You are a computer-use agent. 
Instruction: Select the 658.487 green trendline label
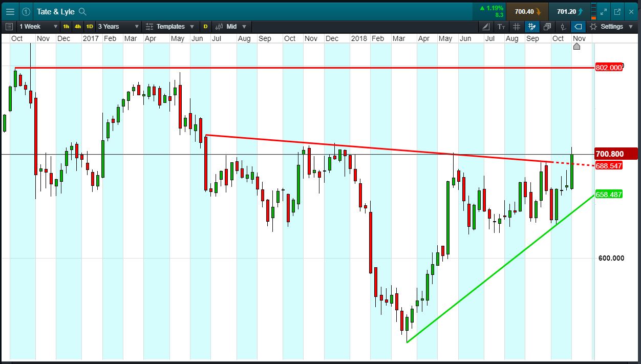coord(609,195)
